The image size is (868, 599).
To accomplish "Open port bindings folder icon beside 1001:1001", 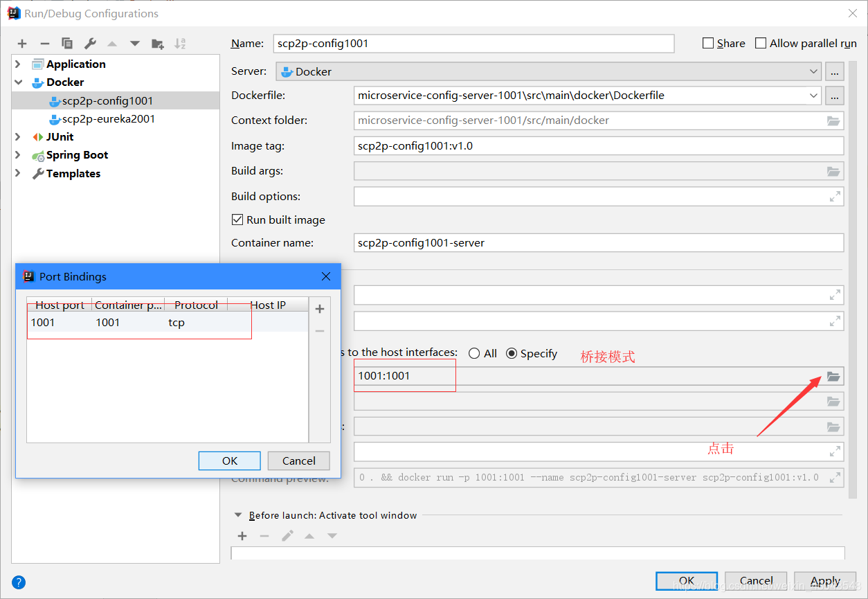I will click(833, 376).
